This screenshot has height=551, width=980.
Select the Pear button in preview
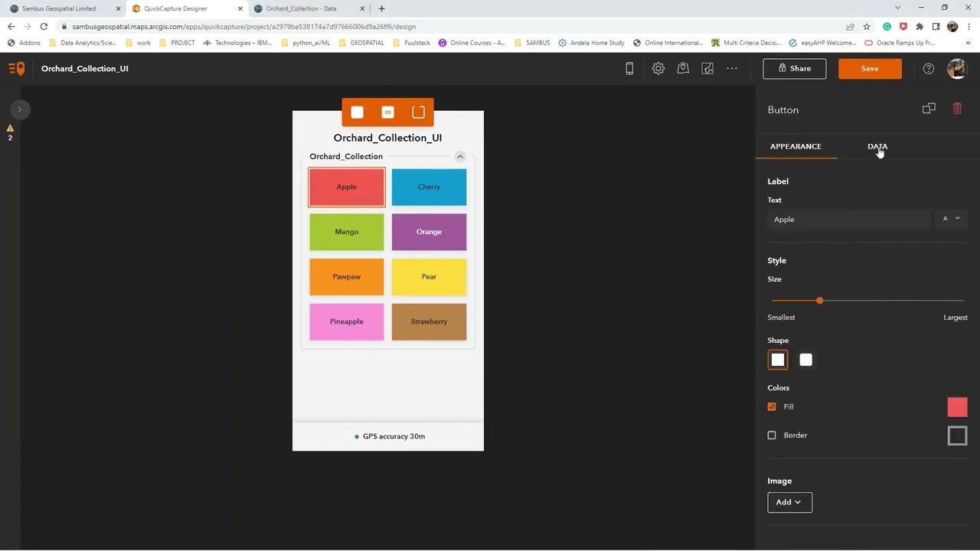pos(429,277)
